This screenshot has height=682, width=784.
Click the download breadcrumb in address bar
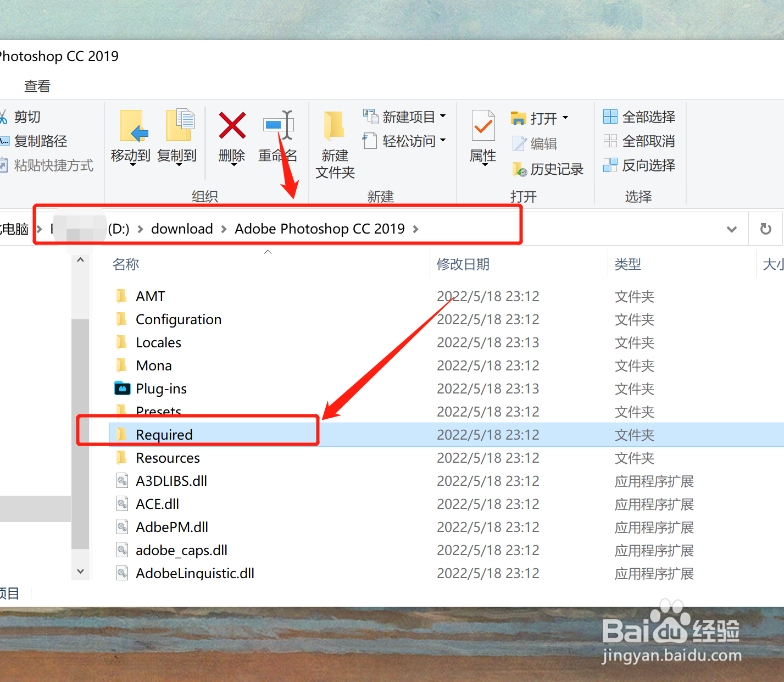point(182,229)
